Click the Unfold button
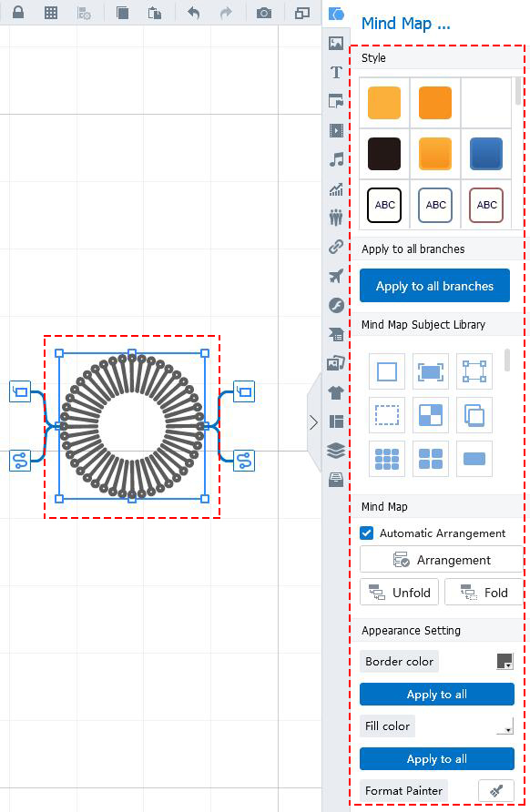The height and width of the screenshot is (812, 530). click(399, 592)
